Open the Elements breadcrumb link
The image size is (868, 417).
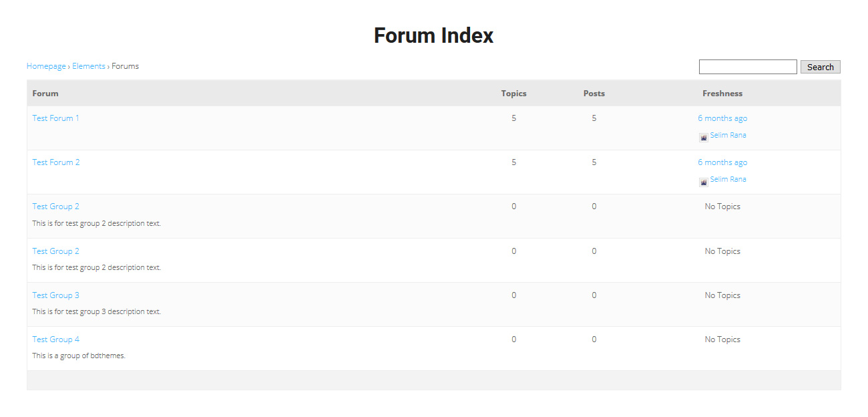tap(89, 66)
